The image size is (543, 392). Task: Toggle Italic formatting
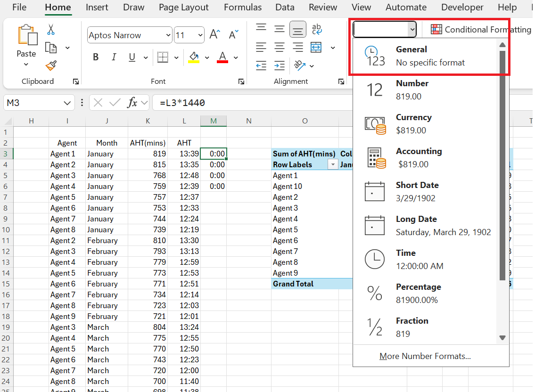coord(114,57)
